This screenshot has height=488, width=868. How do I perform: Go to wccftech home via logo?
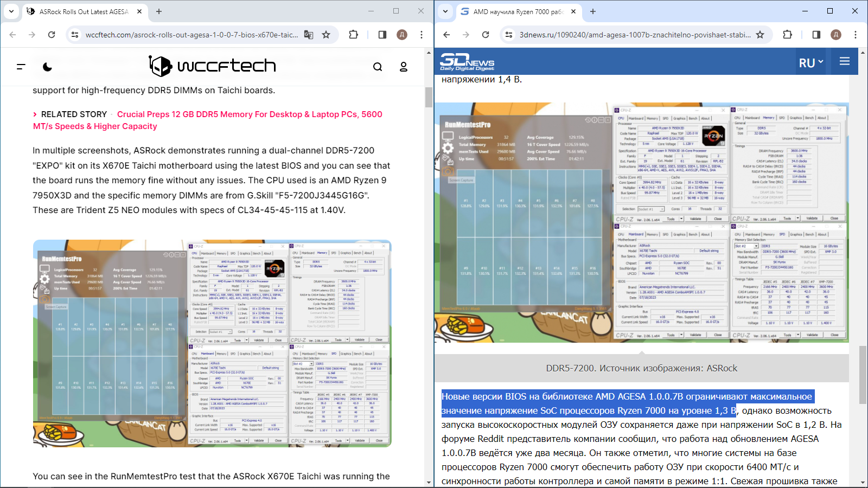point(213,66)
